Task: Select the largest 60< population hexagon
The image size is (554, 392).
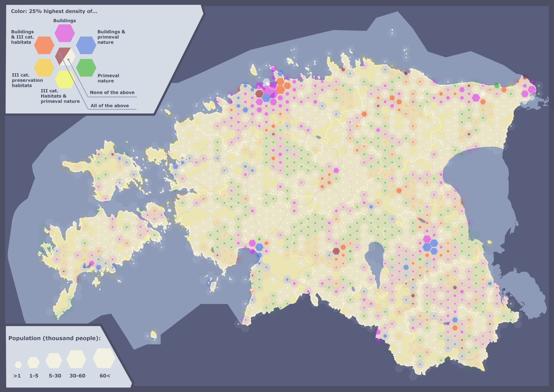Action: click(x=104, y=358)
